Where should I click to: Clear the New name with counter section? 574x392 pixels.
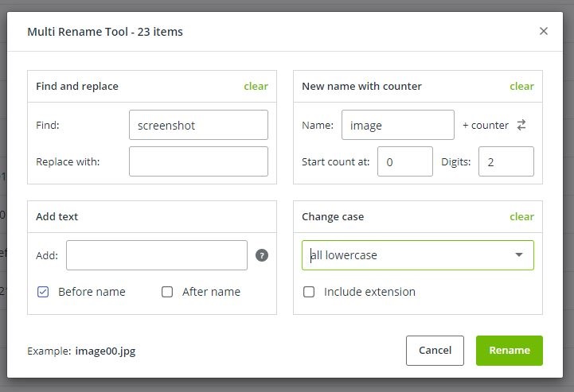pos(521,86)
